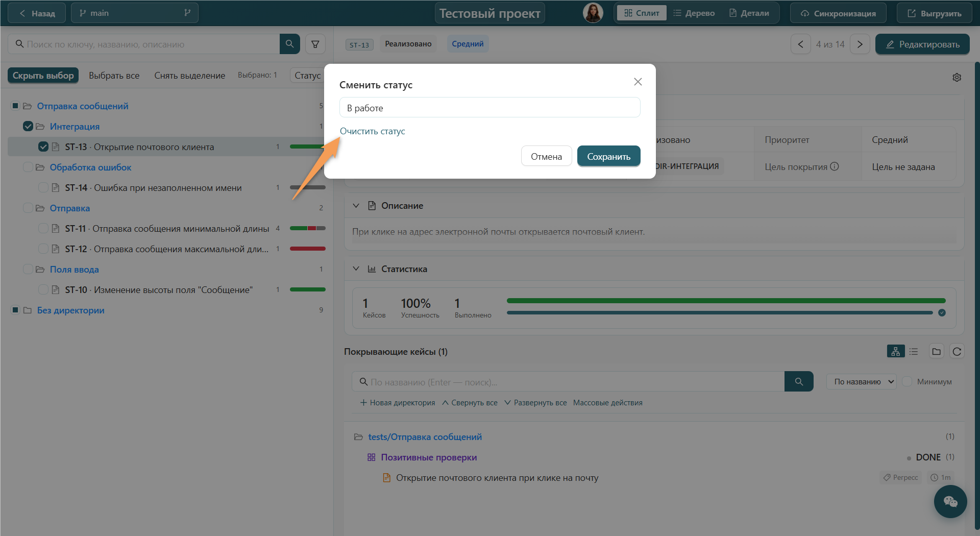Click the folder icon in covering cases toolbar
Viewport: 980px width, 536px height.
[x=936, y=351]
